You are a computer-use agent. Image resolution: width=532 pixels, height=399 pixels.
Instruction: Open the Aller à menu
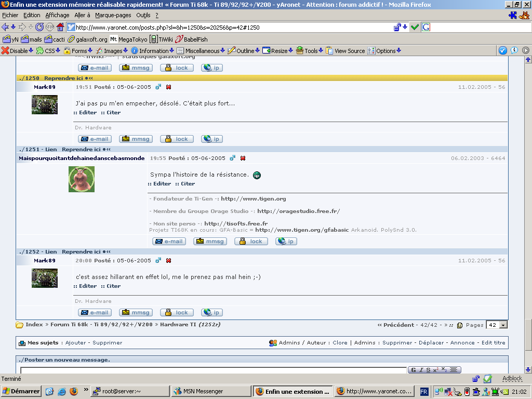83,15
